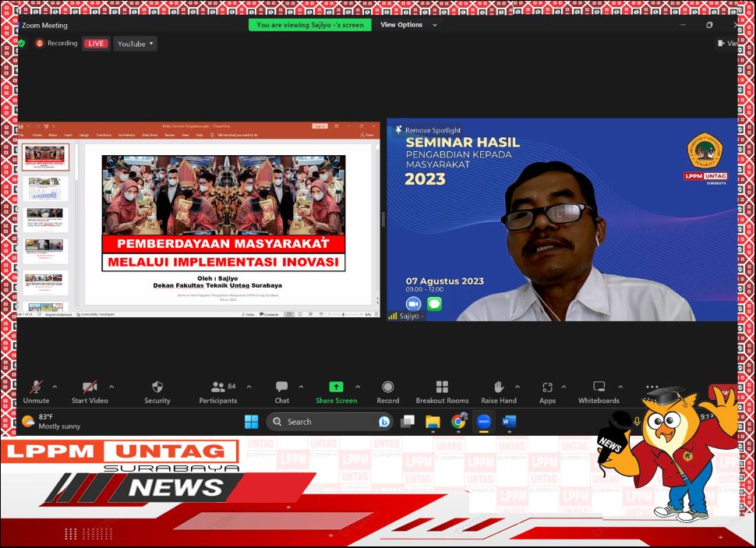Open the File tab in PowerPoint
Viewport: 756px width, 548px height.
click(22, 135)
